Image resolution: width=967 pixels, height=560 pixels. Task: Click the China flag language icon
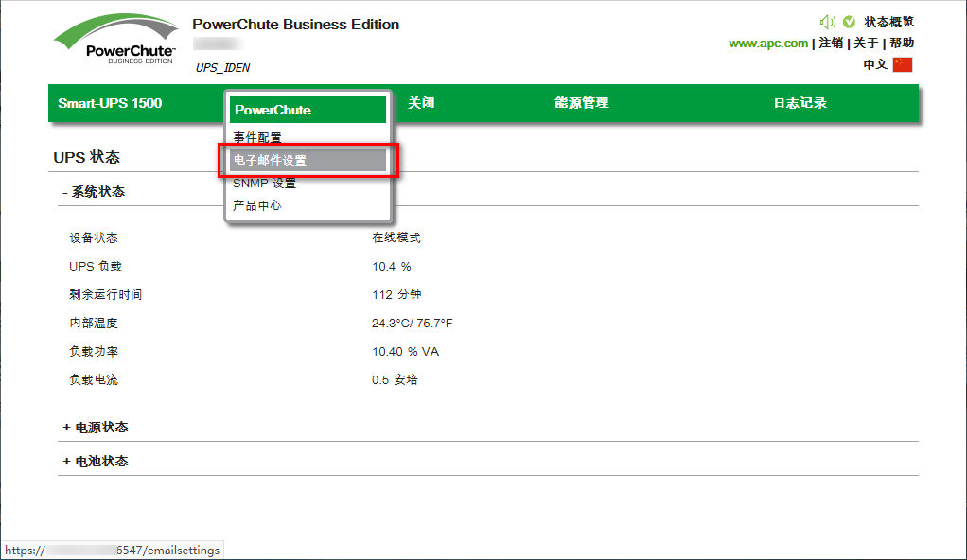pos(903,64)
